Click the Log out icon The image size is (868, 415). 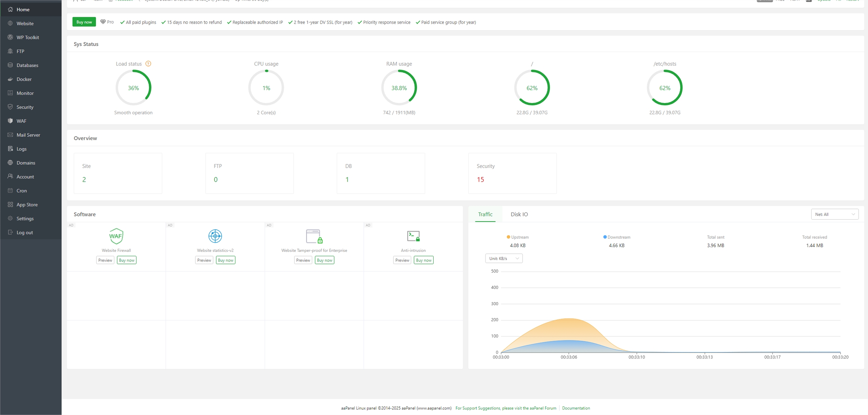point(10,232)
